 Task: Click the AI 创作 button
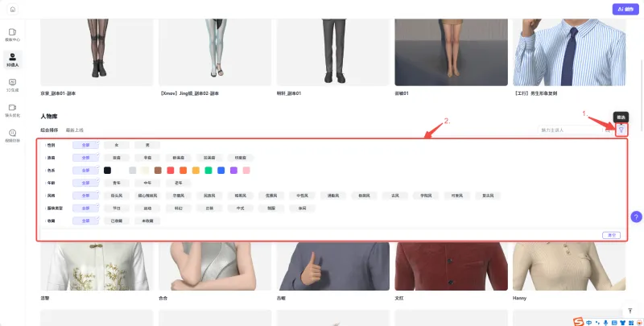coord(625,9)
